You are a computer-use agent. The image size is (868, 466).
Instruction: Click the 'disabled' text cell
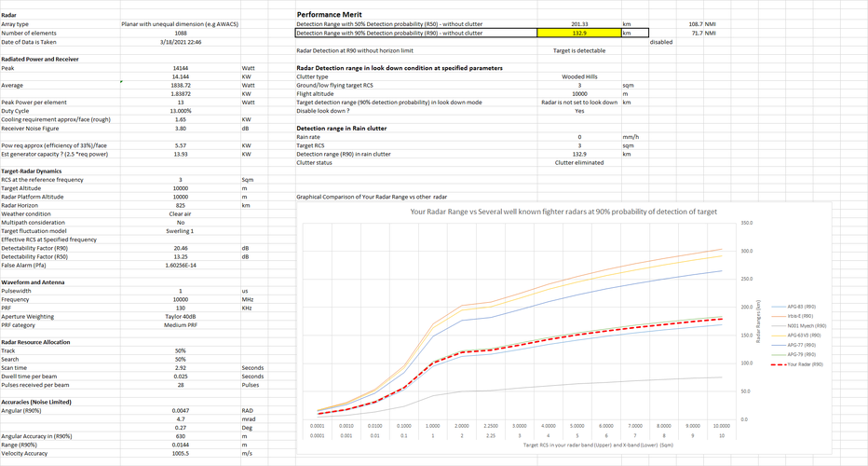click(661, 42)
